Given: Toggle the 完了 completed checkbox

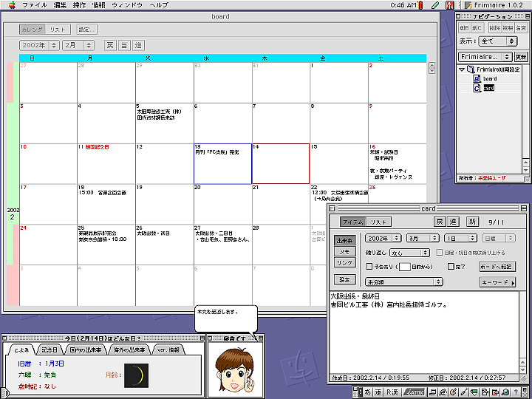Looking at the screenshot, I should click(451, 267).
